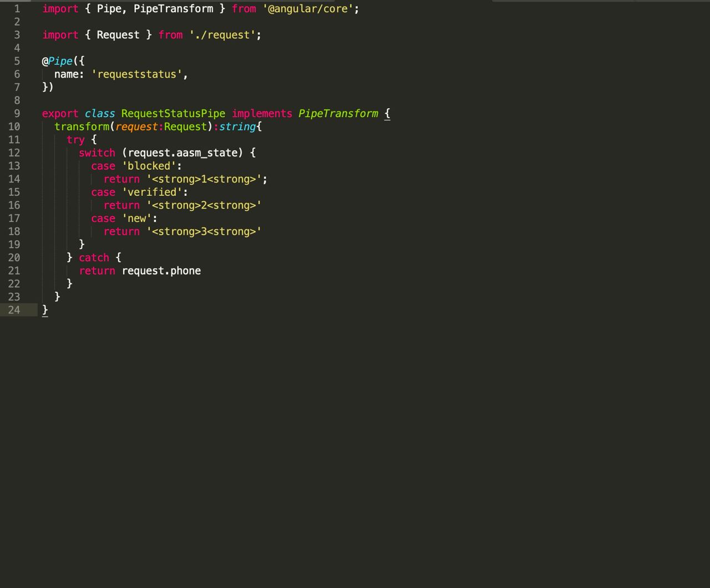
Task: Click request.phone on line 21
Action: [x=161, y=271]
